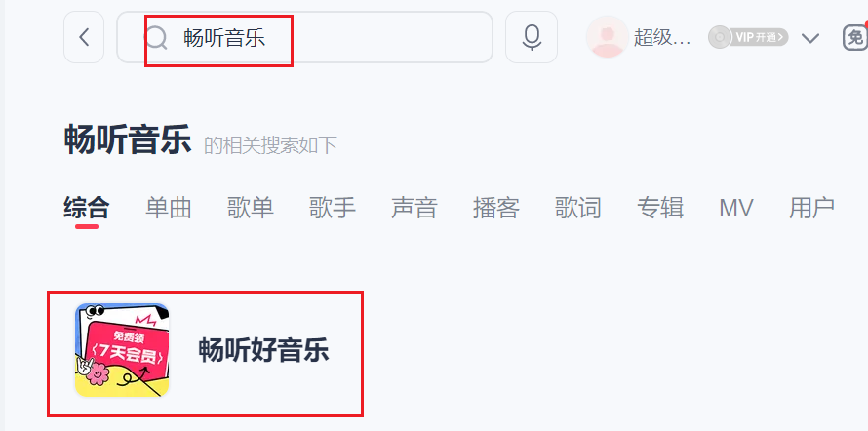Open the 免 icon at top right

[855, 38]
